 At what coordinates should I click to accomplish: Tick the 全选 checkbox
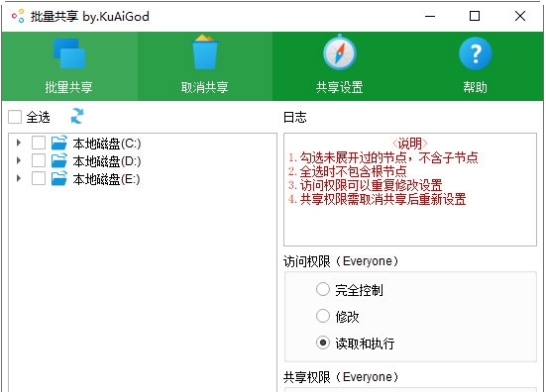[x=15, y=117]
